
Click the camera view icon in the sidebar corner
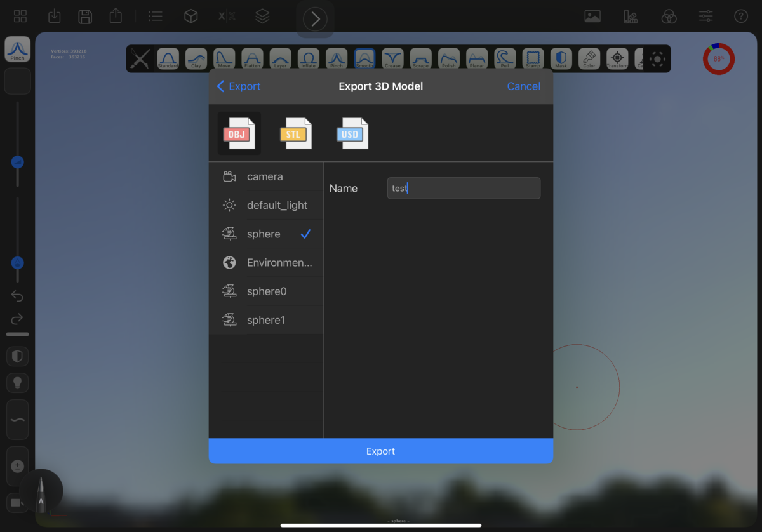coord(16,503)
